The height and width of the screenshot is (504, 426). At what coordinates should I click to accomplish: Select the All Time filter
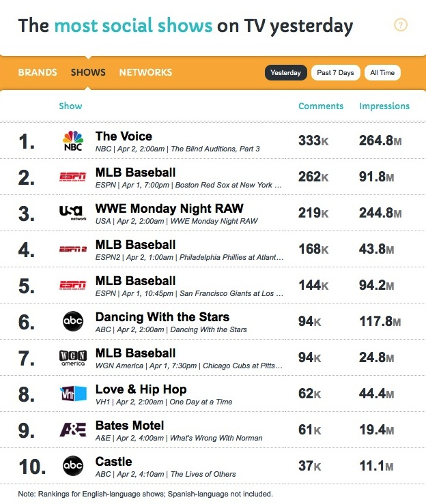[x=382, y=73]
